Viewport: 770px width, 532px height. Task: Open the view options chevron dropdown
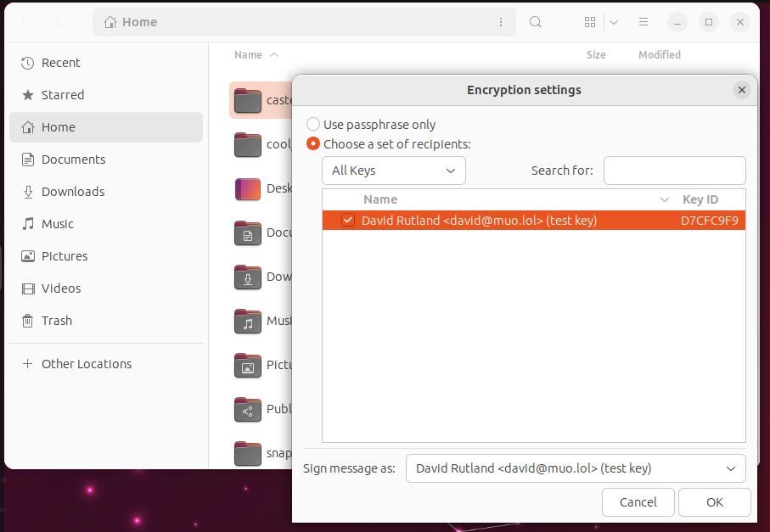click(614, 22)
